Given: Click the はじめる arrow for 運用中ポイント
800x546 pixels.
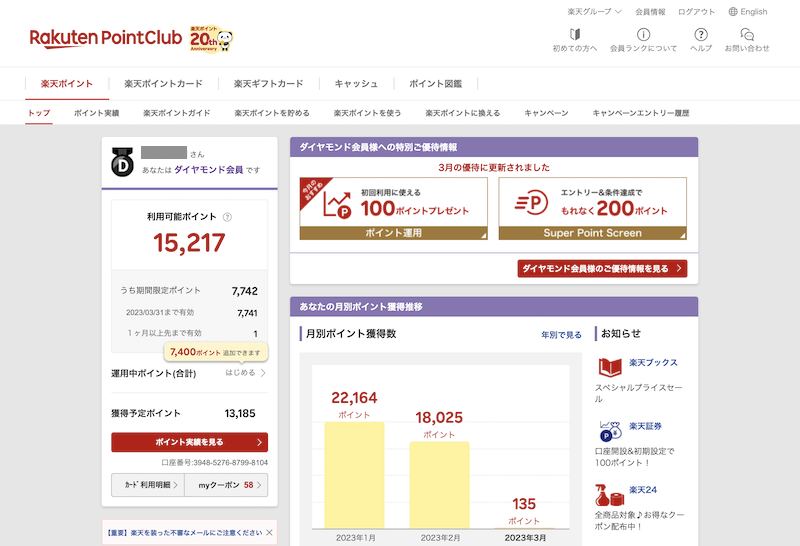Looking at the screenshot, I should click(x=246, y=373).
